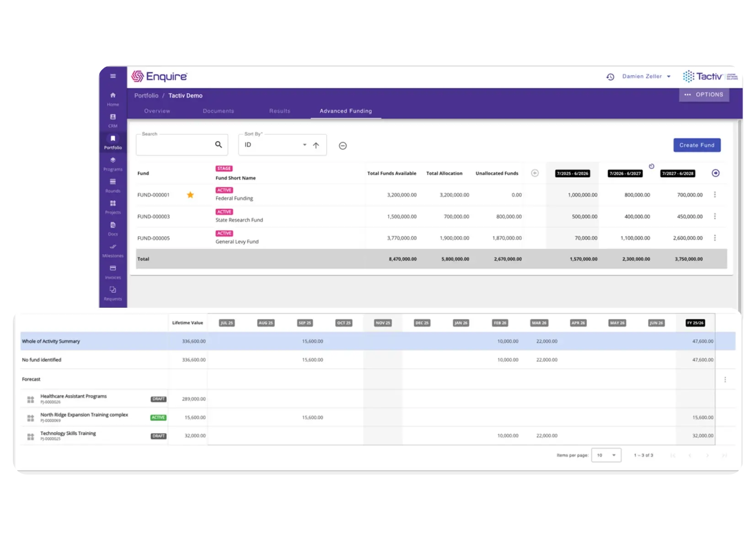
Task: Click the search magnifier icon
Action: [219, 144]
